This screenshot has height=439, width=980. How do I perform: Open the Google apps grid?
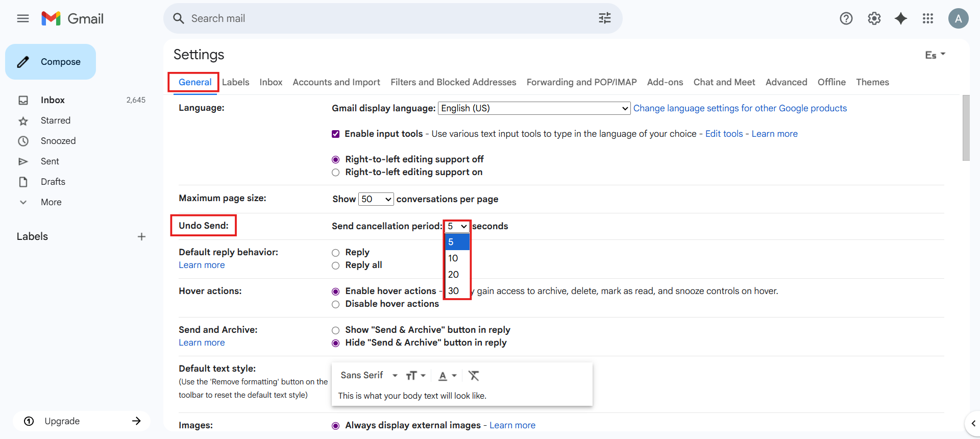(927, 19)
